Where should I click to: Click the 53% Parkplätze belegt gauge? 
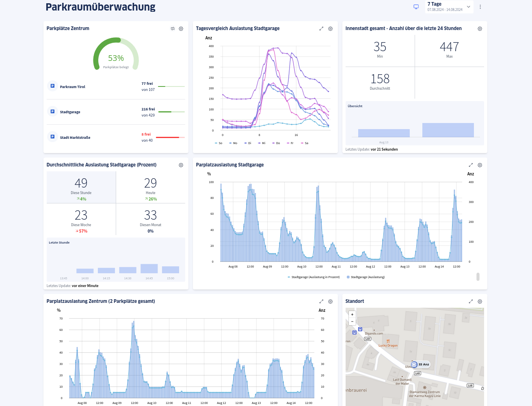(116, 58)
